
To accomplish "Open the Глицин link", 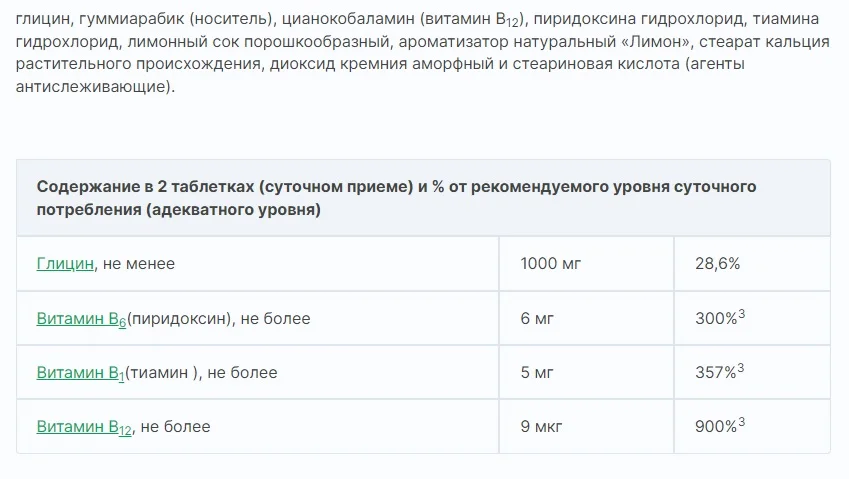I will coord(65,264).
